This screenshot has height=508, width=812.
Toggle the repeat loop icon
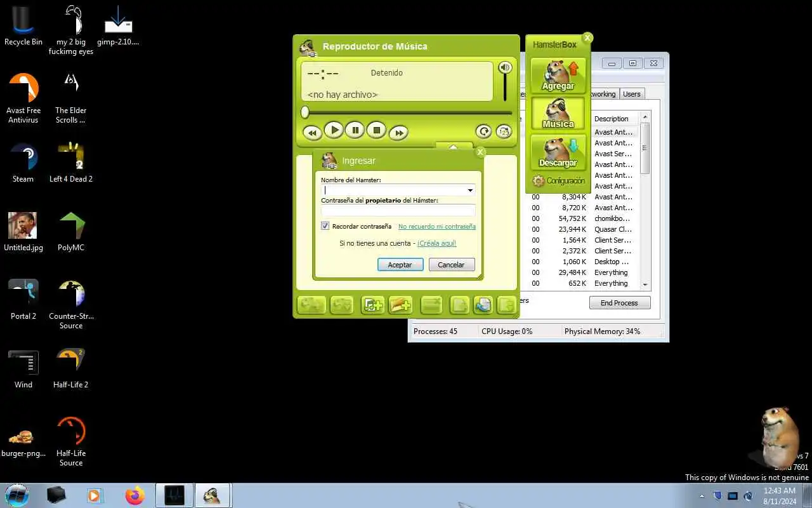point(483,131)
